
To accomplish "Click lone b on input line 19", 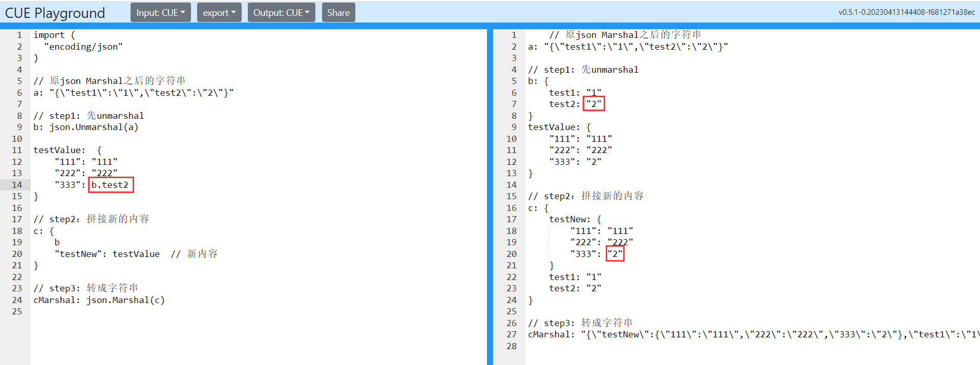I will pyautogui.click(x=57, y=242).
